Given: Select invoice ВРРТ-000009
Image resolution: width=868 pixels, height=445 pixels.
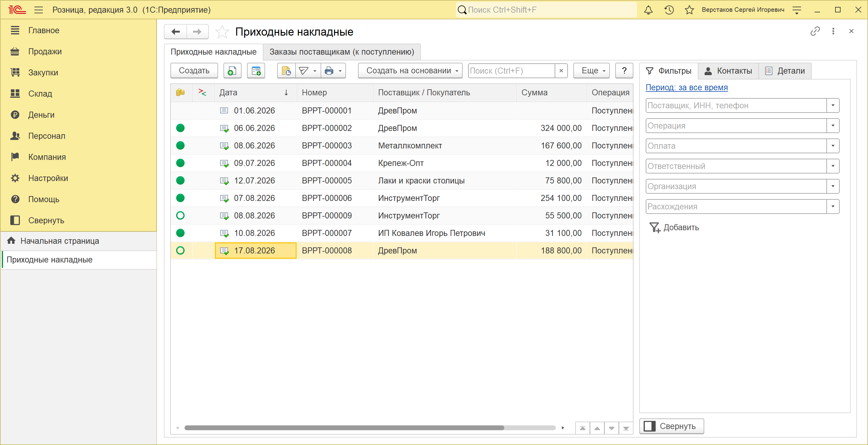Looking at the screenshot, I should point(402,216).
